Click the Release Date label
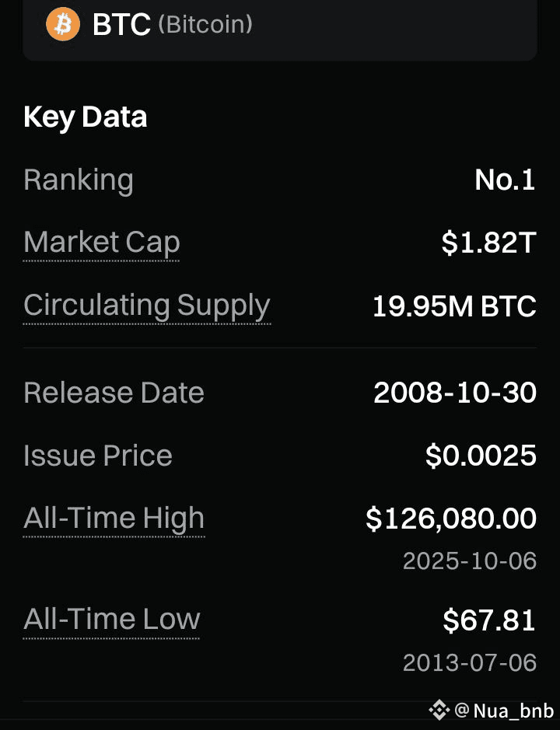The width and height of the screenshot is (560, 730). coord(114,393)
